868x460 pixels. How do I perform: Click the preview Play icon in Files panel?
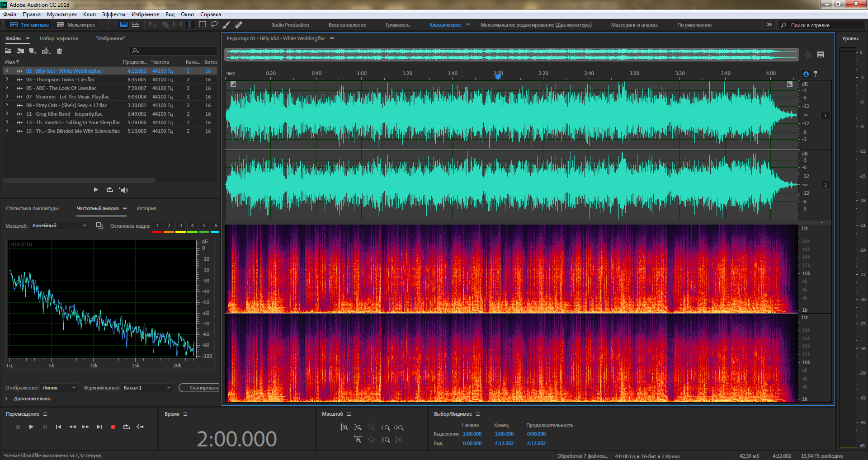[96, 190]
